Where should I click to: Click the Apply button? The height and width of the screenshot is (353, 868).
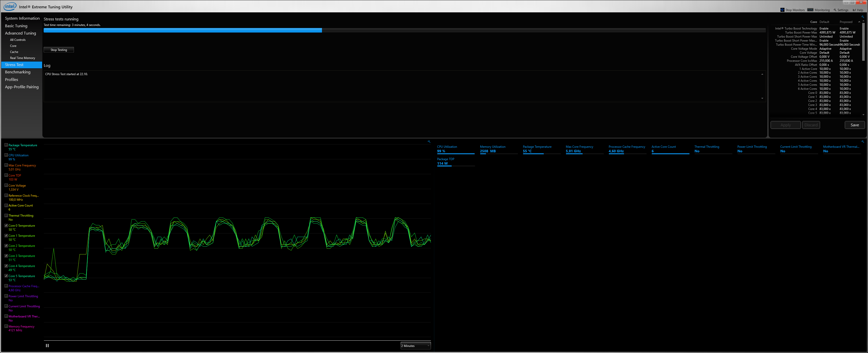click(785, 125)
